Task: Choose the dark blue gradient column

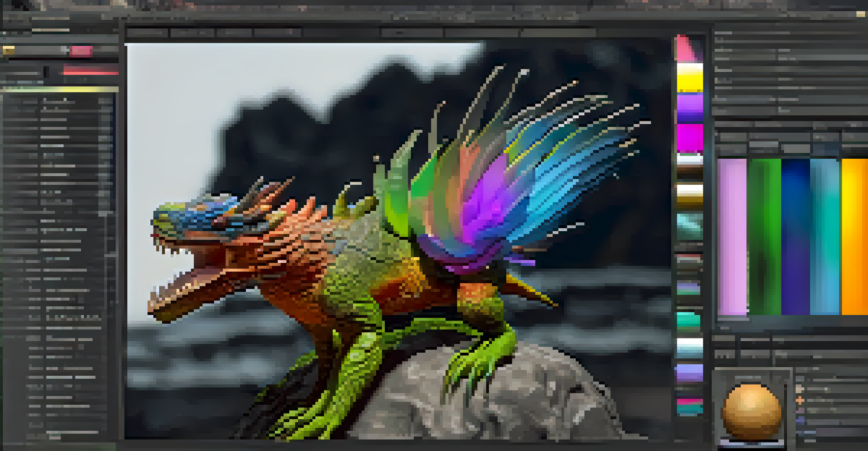Action: pos(795,236)
